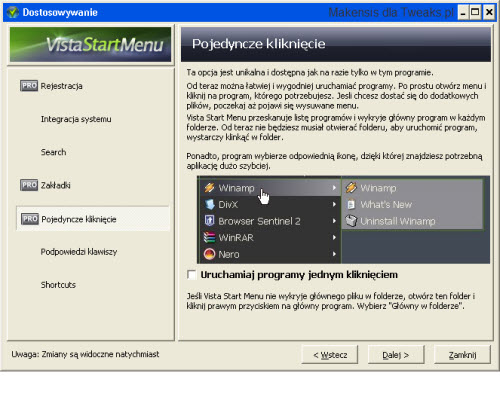The height and width of the screenshot is (397, 500).
Task: Click the What's New submenu text
Action: (386, 204)
